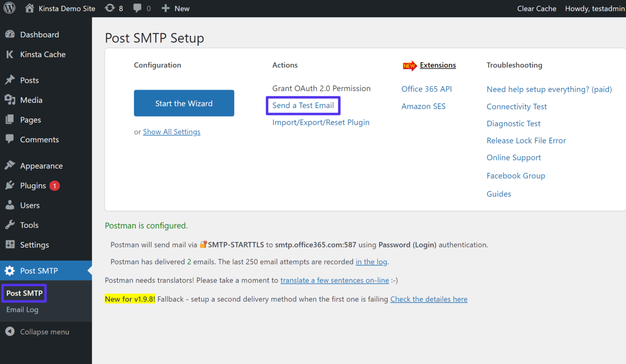Click the Plugins icon with notification badge
Image resolution: width=626 pixels, height=364 pixels.
pos(10,185)
